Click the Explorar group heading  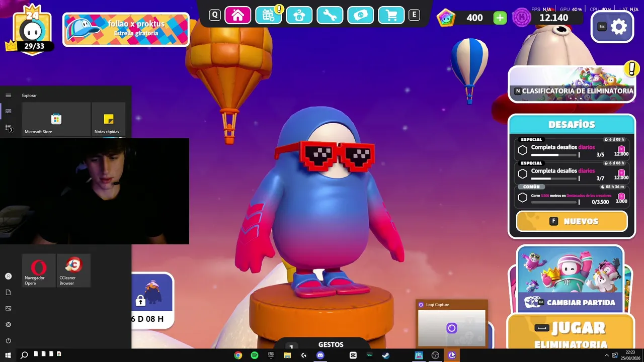(29, 96)
